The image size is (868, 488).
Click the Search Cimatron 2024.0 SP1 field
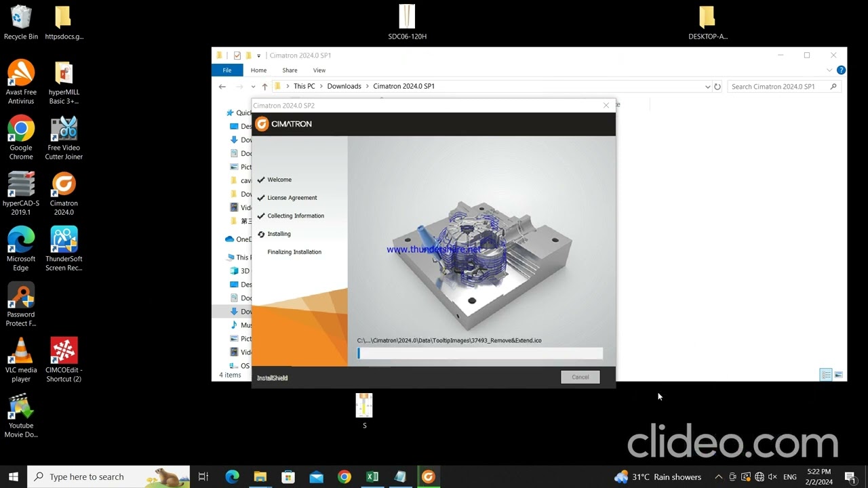(785, 87)
